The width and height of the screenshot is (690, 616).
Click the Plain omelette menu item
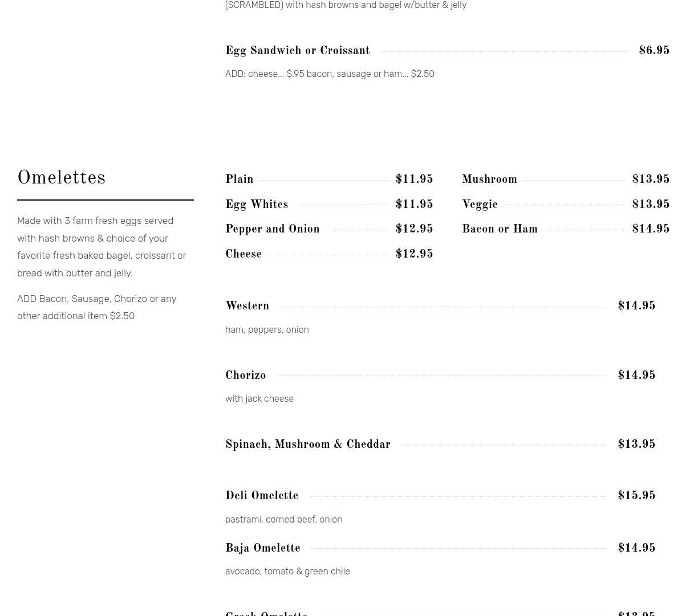[x=240, y=180]
